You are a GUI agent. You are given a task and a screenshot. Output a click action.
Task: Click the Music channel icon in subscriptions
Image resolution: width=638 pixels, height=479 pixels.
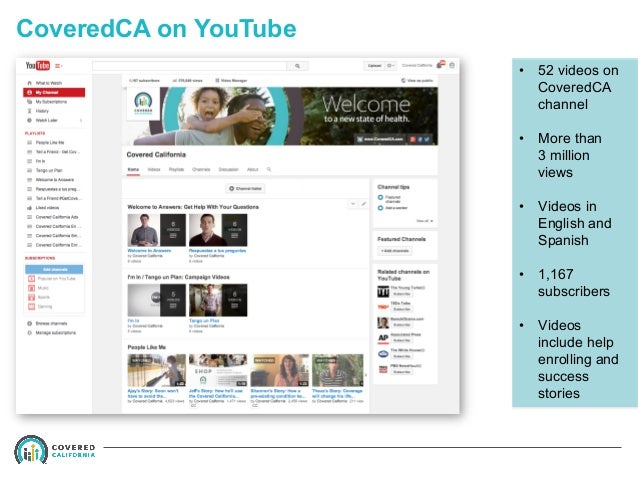point(31,288)
